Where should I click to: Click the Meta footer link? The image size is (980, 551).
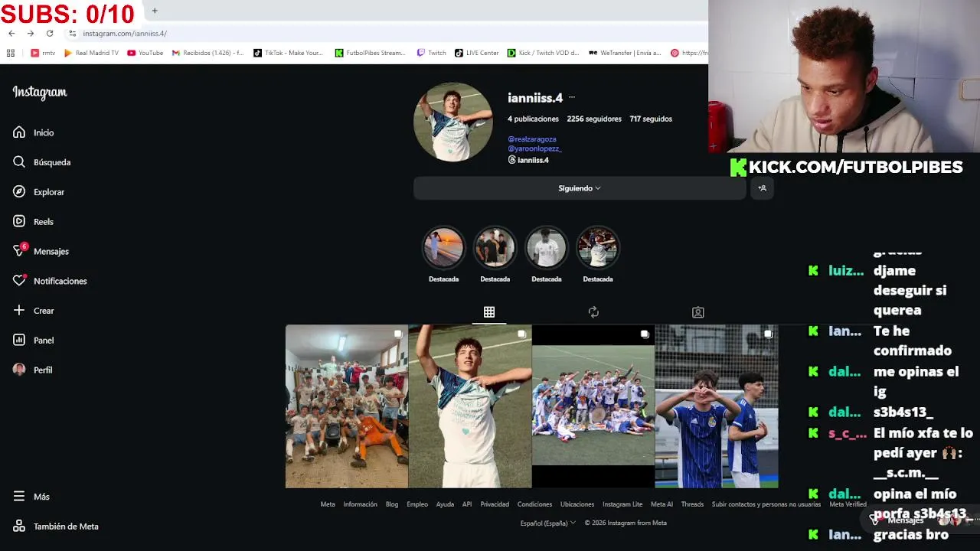click(x=328, y=504)
